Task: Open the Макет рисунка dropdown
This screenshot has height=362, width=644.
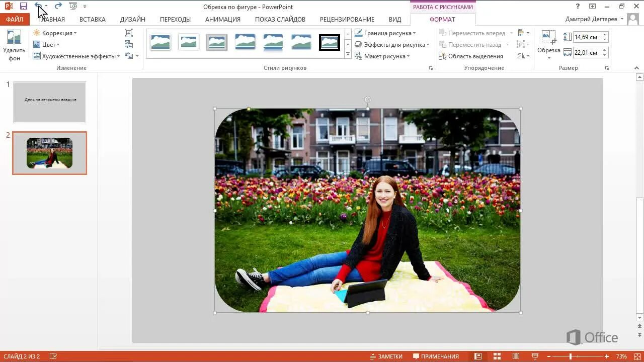Action: (382, 56)
